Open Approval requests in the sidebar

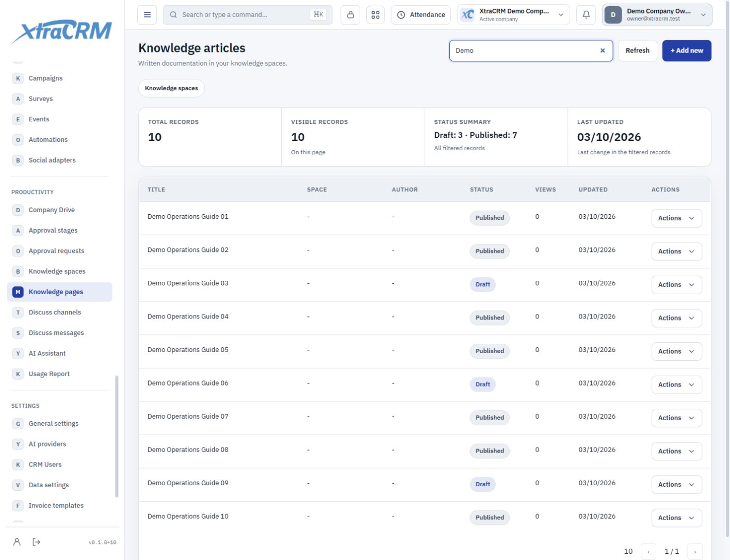[x=60, y=251]
